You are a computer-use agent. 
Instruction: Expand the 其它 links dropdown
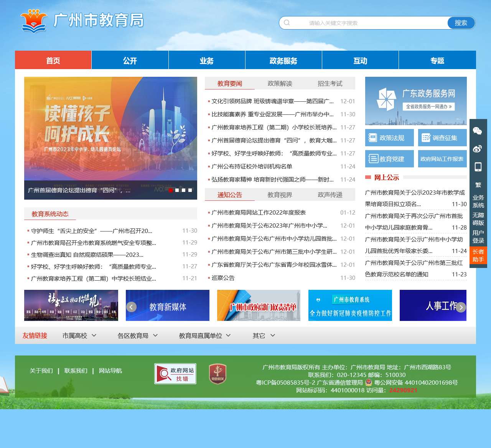click(264, 336)
